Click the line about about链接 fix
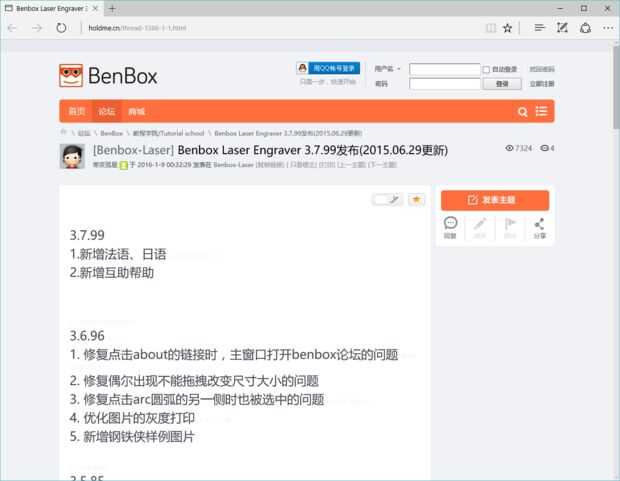The image size is (620, 481). (234, 354)
